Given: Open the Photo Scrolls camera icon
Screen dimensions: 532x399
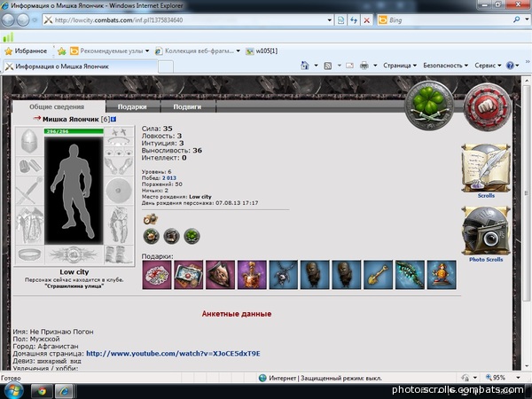Looking at the screenshot, I should pyautogui.click(x=486, y=231).
